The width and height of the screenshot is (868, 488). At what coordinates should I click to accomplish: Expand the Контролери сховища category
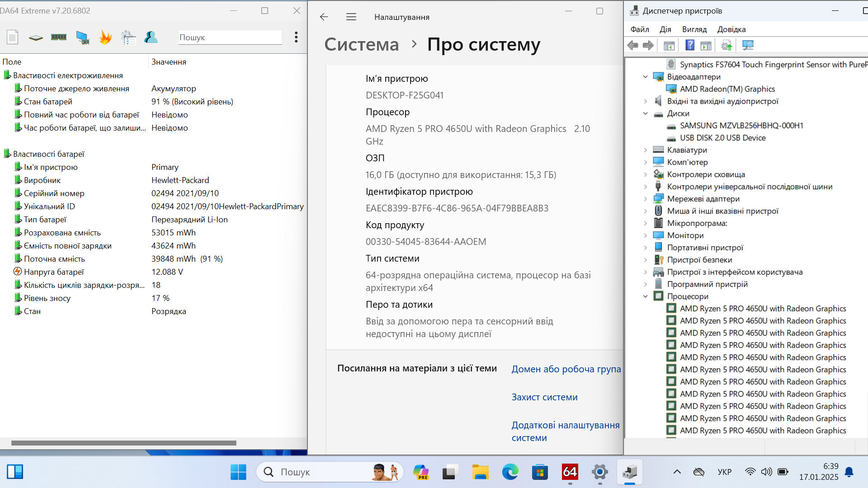click(x=646, y=174)
